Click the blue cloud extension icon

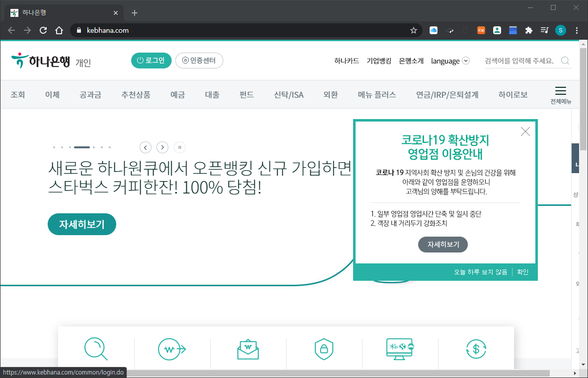[x=434, y=30]
